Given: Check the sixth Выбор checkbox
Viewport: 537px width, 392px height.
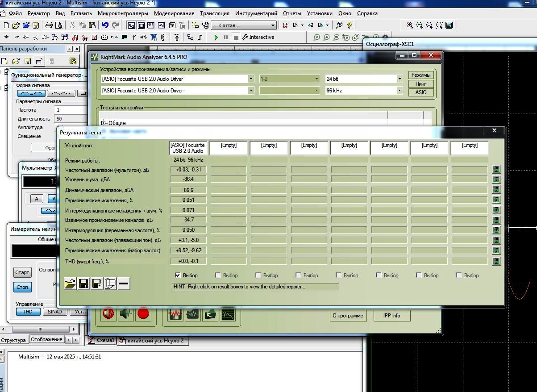Looking at the screenshot, I should pos(379,275).
